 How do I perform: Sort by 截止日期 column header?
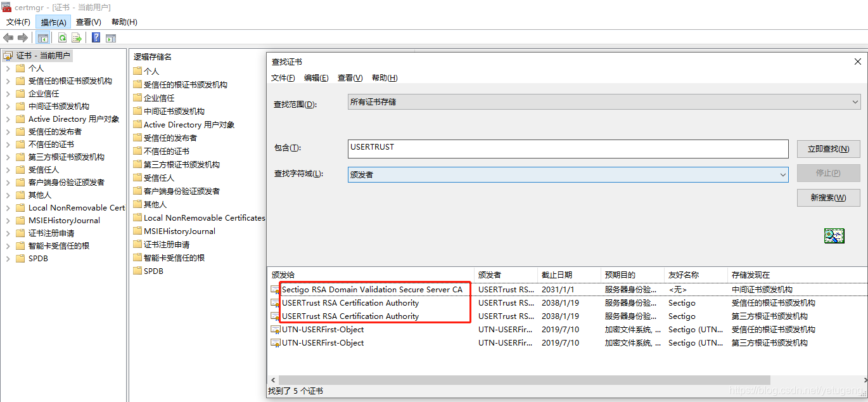tap(569, 275)
